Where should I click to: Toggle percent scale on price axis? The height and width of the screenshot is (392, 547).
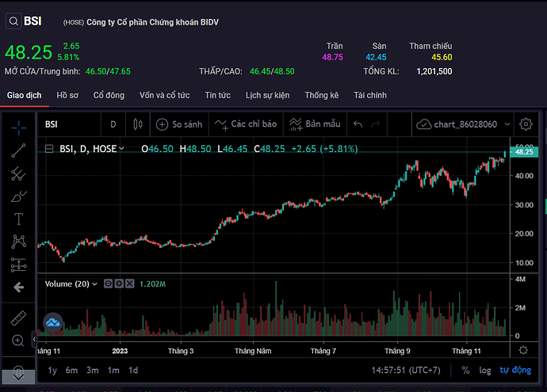[465, 370]
